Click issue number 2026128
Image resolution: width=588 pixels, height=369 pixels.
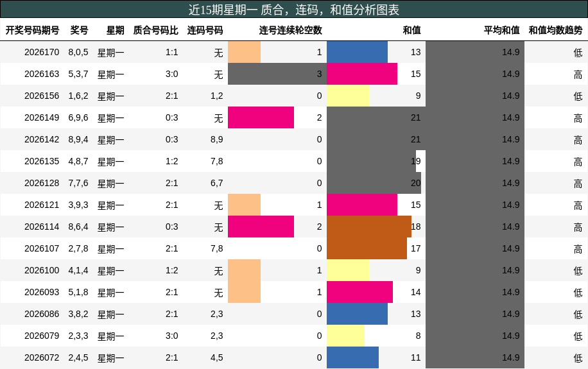click(x=42, y=183)
